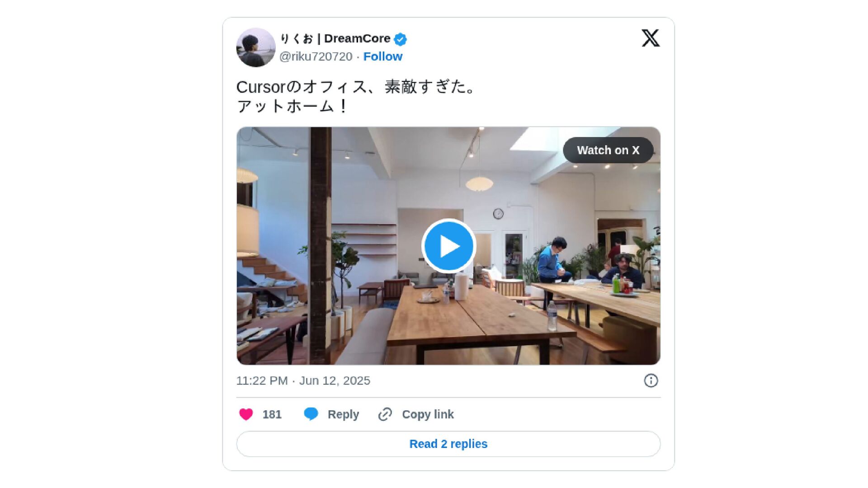Click the tweet info circle icon
Viewport: 868px width, 488px height.
[x=651, y=380]
